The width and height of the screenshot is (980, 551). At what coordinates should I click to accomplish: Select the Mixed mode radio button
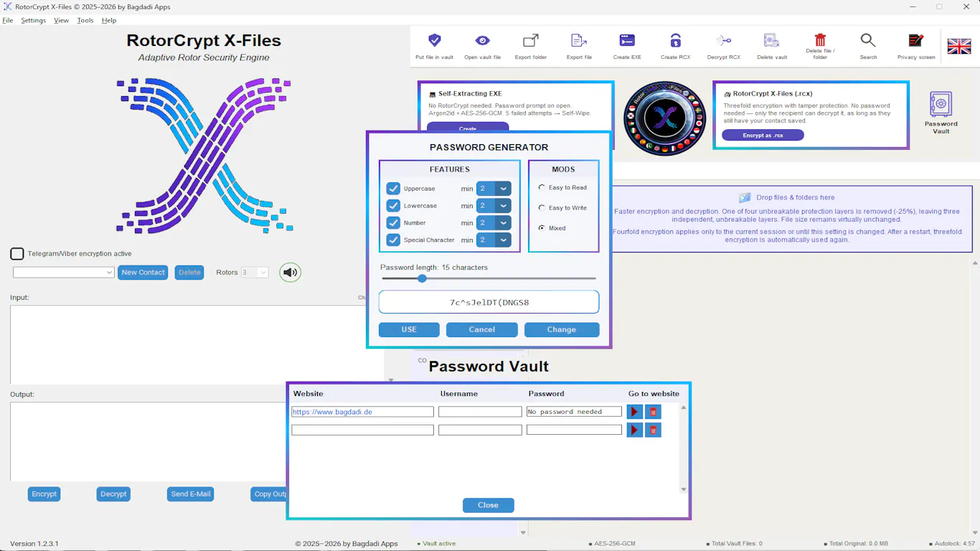pyautogui.click(x=542, y=228)
